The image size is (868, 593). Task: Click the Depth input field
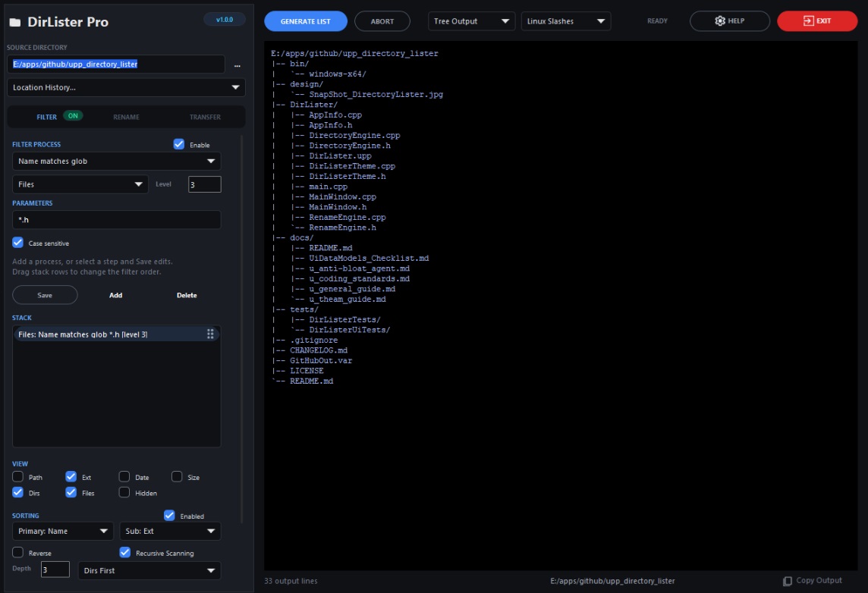coord(55,569)
